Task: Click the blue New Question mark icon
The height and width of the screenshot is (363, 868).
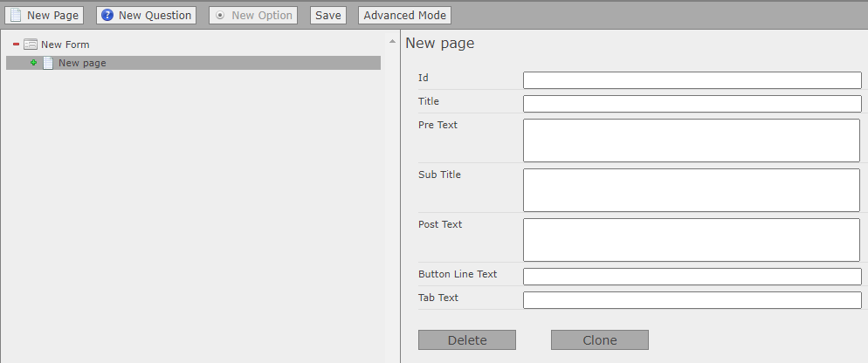Action: tap(107, 16)
